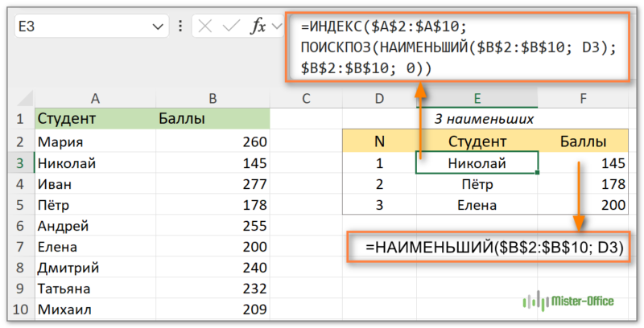Screen dimensions: 644x328
Task: Click the Cancel (X) formula bar icon
Action: click(x=205, y=27)
